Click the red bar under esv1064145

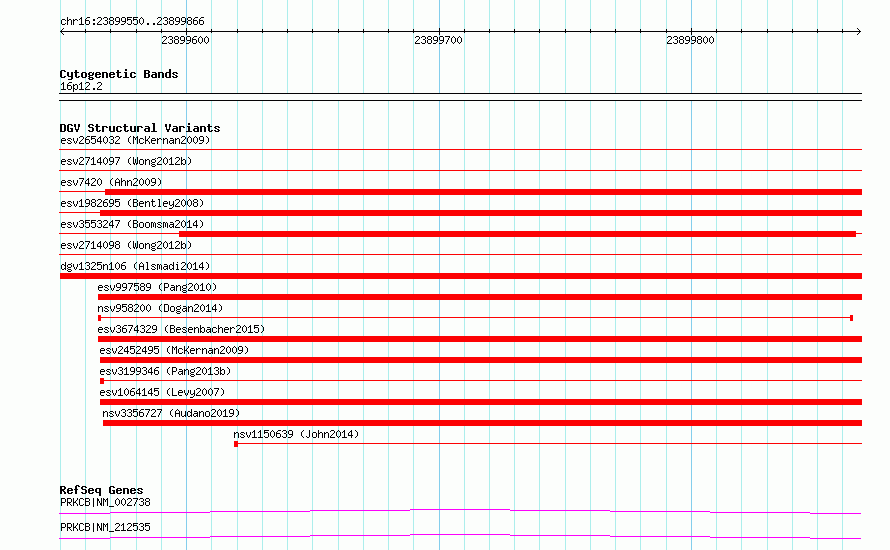coord(481,402)
